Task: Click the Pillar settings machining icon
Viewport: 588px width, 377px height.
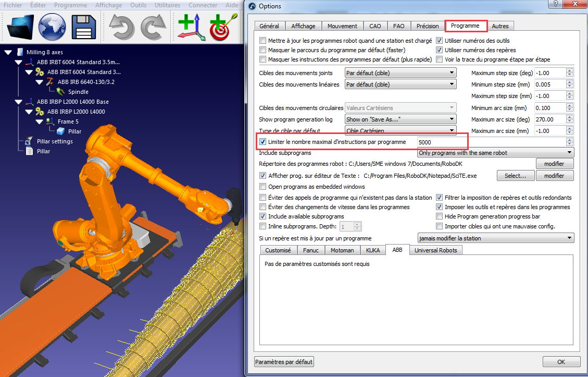Action: click(29, 141)
